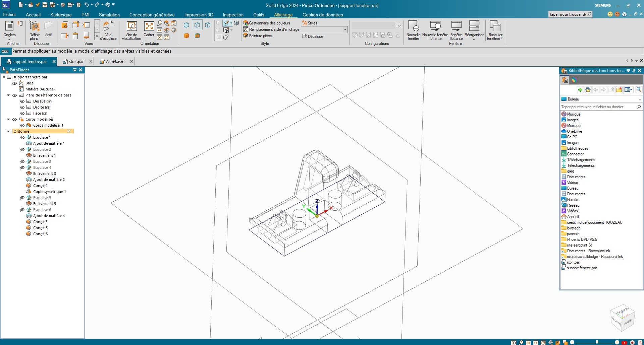
Task: Collapse the Ordonné tree section
Action: point(8,131)
